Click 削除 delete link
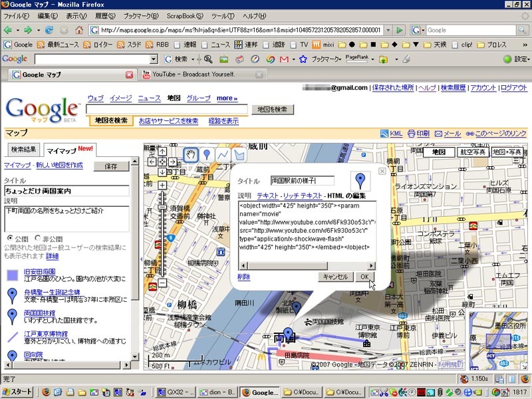 [243, 277]
